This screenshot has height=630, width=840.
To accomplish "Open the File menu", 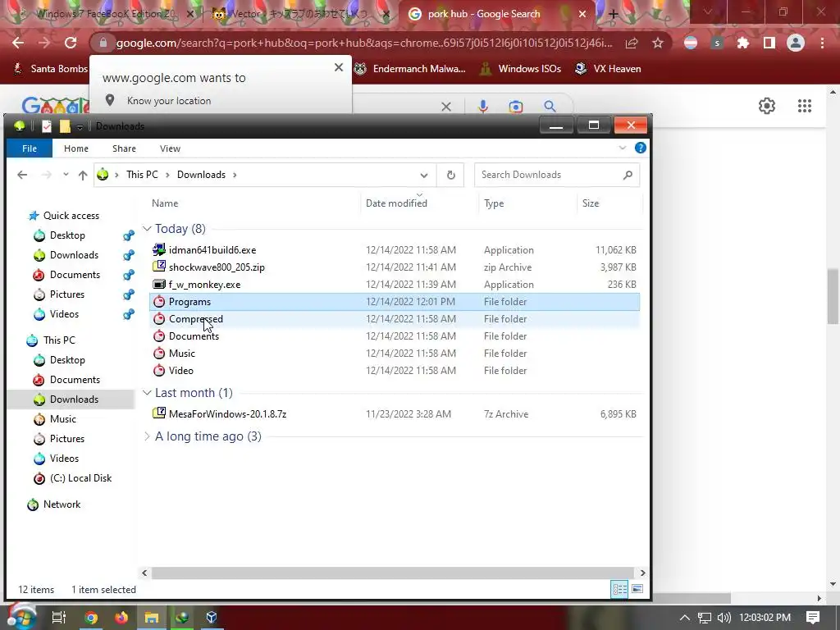I will [x=30, y=148].
